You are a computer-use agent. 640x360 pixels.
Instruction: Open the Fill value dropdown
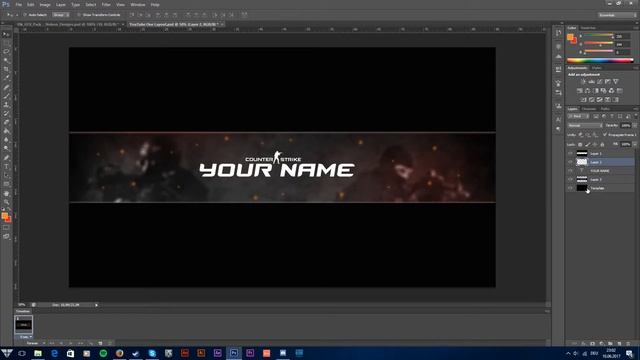tap(634, 144)
